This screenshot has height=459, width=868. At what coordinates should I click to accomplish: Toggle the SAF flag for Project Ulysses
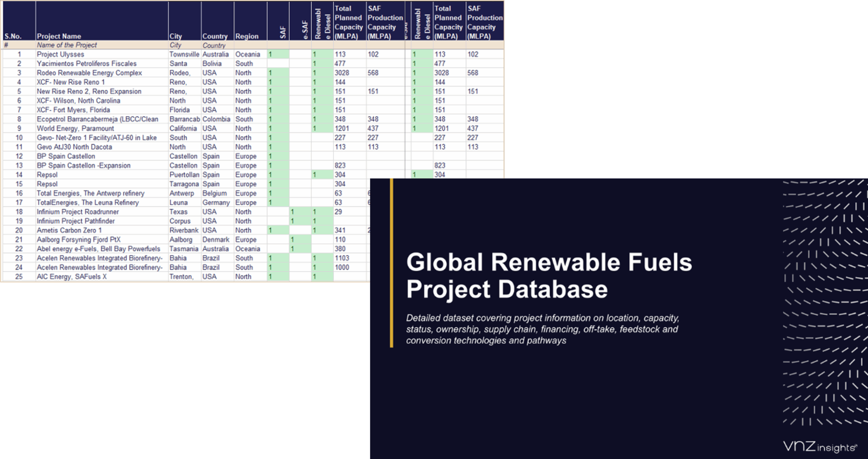pyautogui.click(x=278, y=54)
